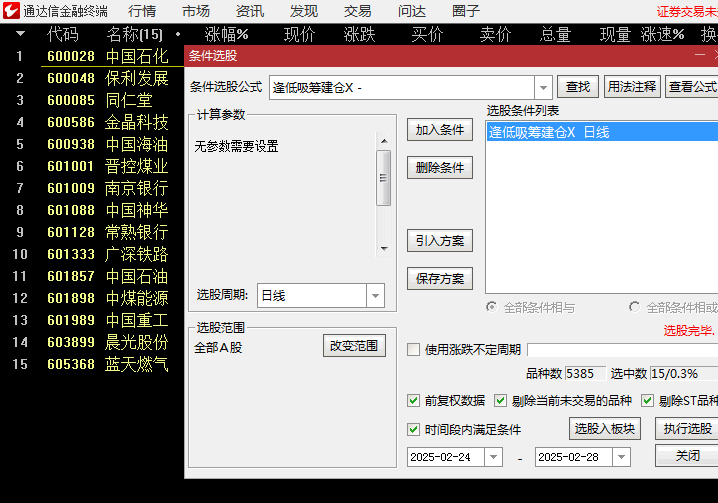
Task: Select stock row 605368 蓝天燃气
Action: pyautogui.click(x=92, y=364)
